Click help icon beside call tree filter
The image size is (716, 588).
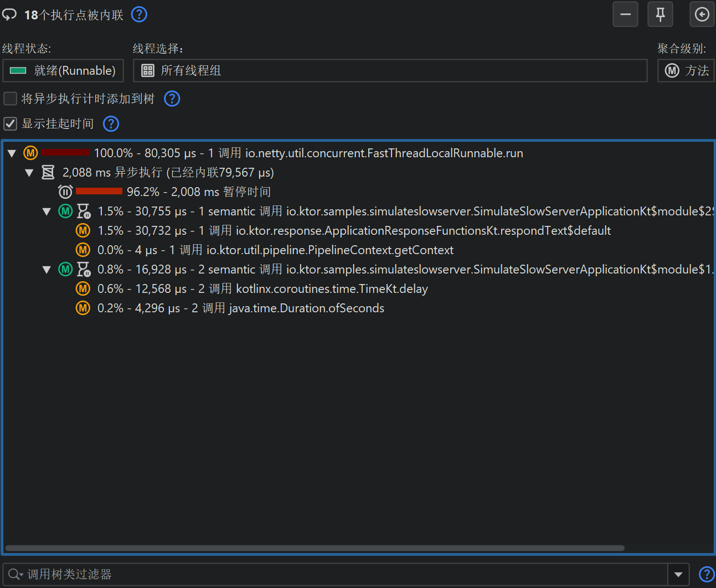[707, 575]
